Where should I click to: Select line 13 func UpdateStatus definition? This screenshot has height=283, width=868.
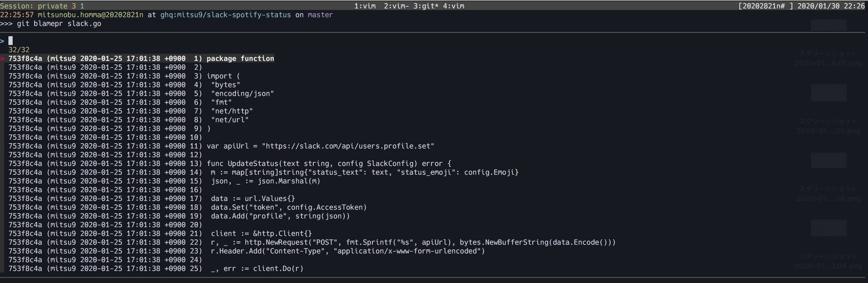229,164
